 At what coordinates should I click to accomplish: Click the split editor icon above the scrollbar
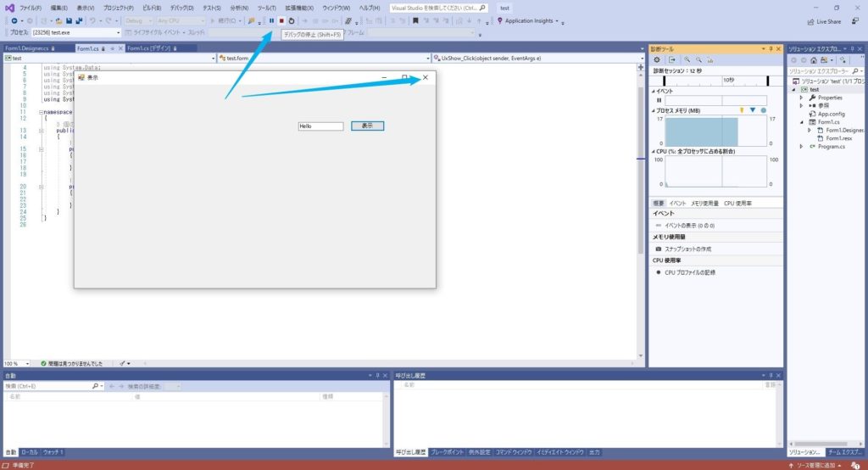tap(641, 67)
